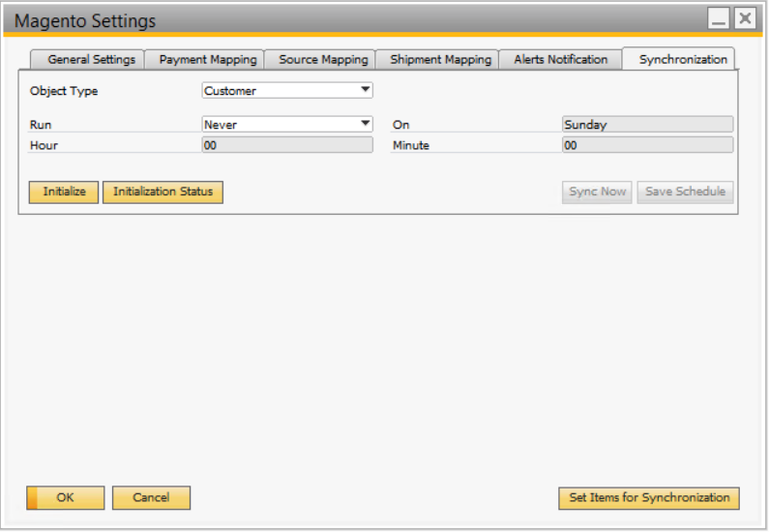
Task: Open Set Items for Synchronization
Action: coord(649,498)
